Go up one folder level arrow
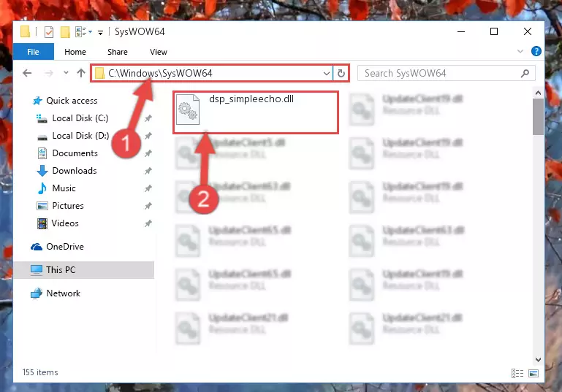Screen dimensions: 562x392 click(81, 73)
